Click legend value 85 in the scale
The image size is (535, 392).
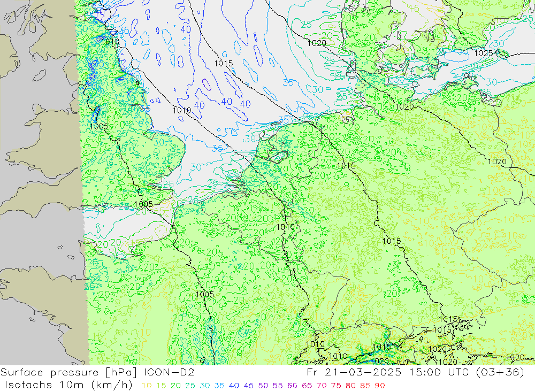coord(365,386)
